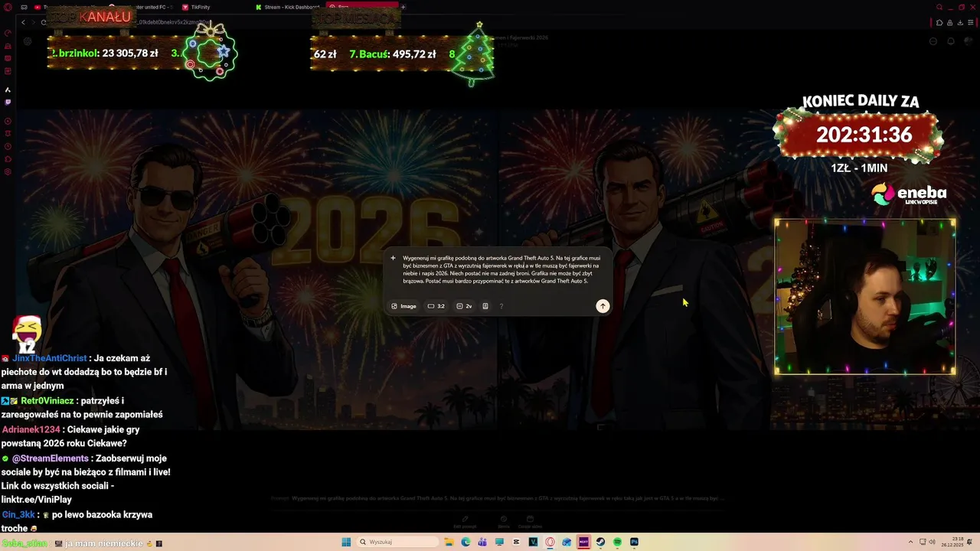Open the 2v variations selector
980x551 pixels.
pyautogui.click(x=464, y=306)
